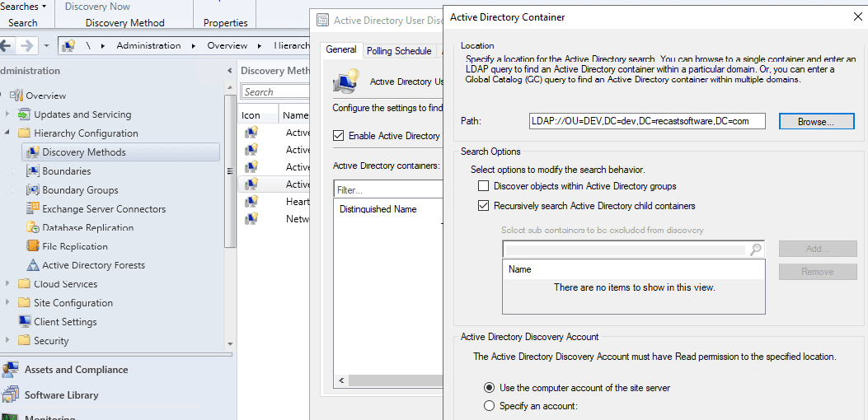Uncheck Recursively search Active Directory child containers
Image resolution: width=868 pixels, height=420 pixels.
[484, 206]
